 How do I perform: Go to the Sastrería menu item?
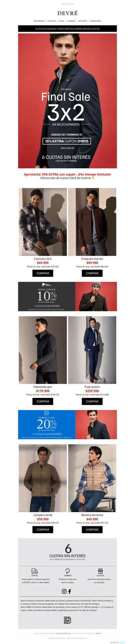71,21
